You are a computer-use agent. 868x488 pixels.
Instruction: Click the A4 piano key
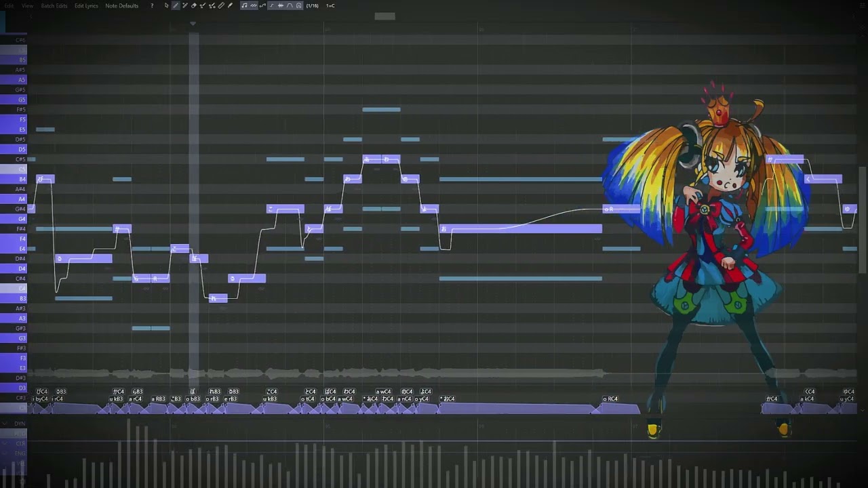(14, 199)
